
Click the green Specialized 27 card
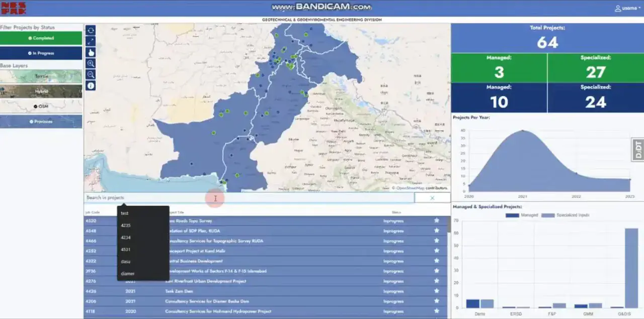[596, 68]
